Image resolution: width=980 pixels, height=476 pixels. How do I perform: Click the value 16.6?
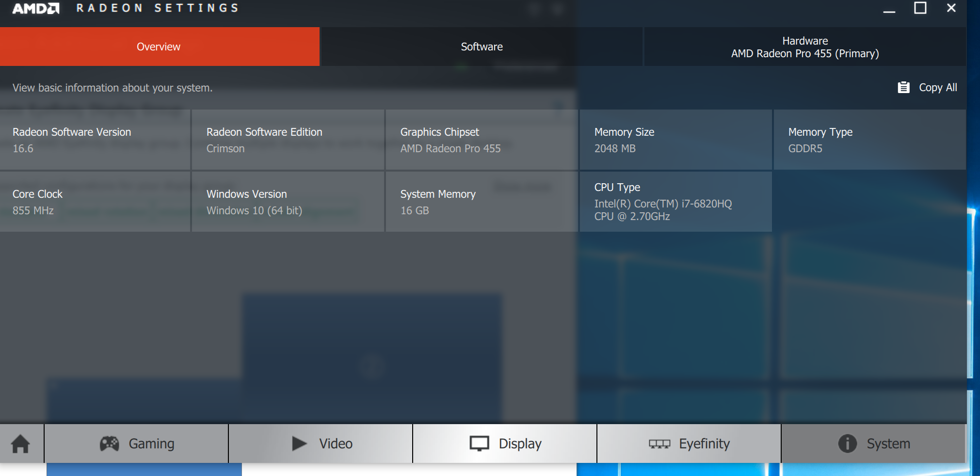(x=23, y=148)
